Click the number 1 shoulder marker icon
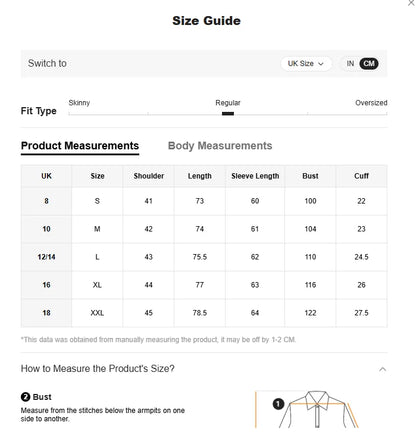 (278, 404)
